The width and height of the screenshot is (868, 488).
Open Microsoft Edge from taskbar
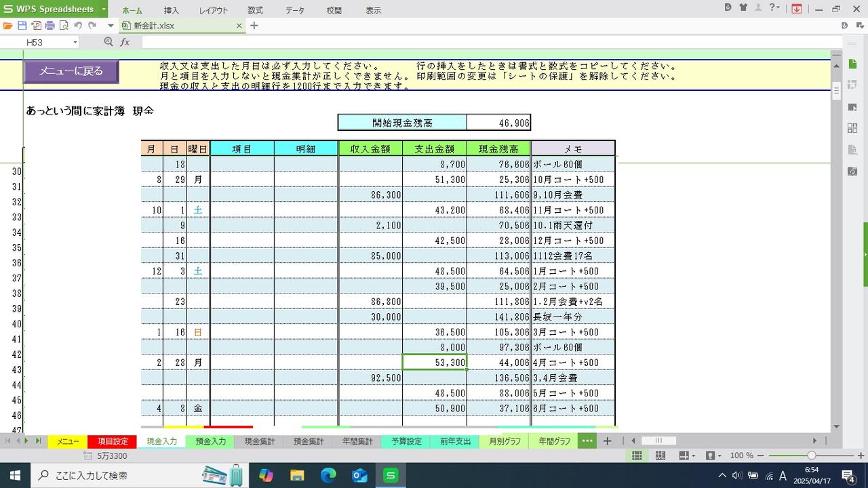pyautogui.click(x=328, y=475)
